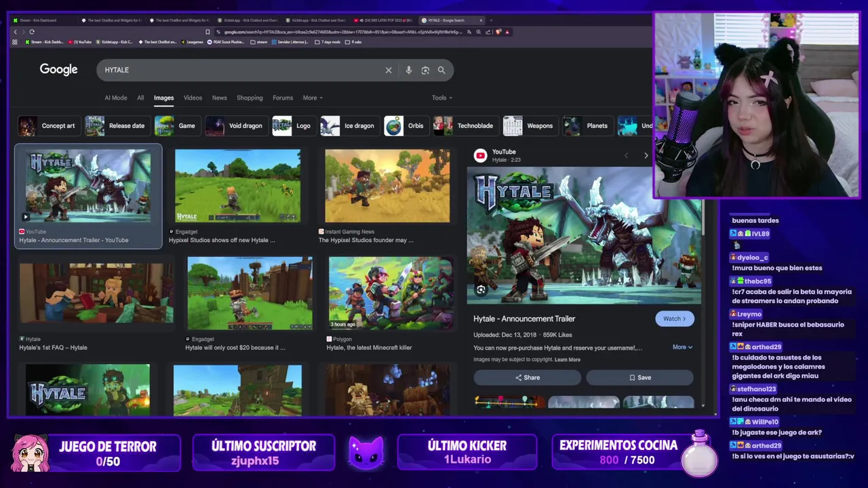The width and height of the screenshot is (868, 488).
Task: Open the Engadget 'Hypixel Studios shows off' thumbnail
Action: pos(237,186)
